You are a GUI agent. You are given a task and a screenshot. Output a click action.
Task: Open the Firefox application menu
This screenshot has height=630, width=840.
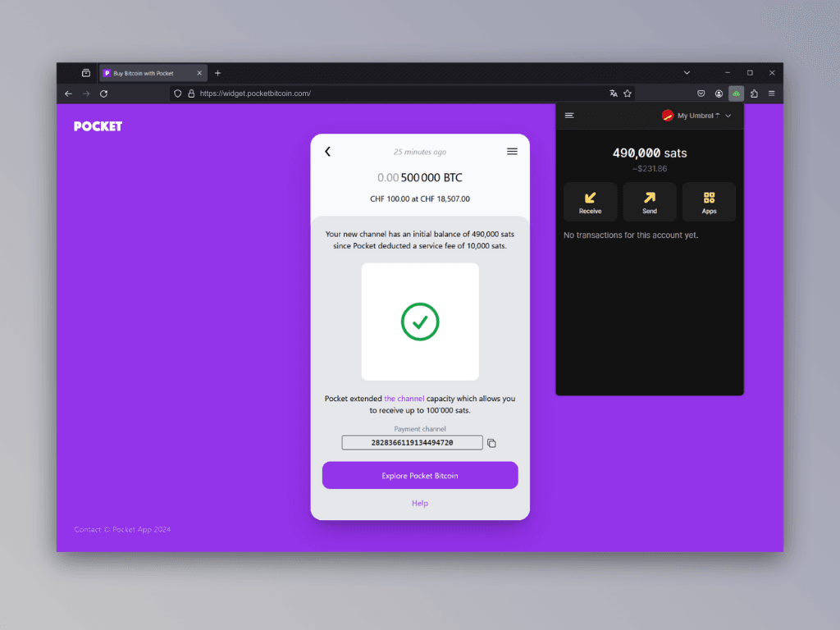coord(771,94)
